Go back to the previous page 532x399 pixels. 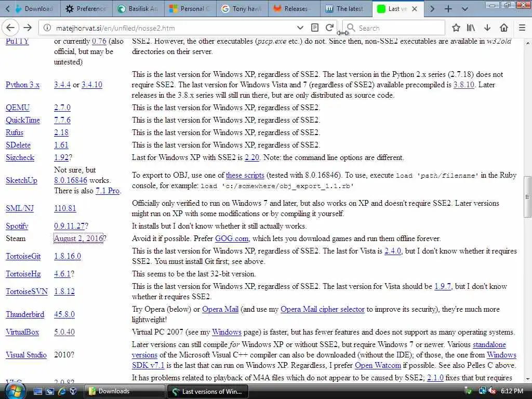(10, 28)
